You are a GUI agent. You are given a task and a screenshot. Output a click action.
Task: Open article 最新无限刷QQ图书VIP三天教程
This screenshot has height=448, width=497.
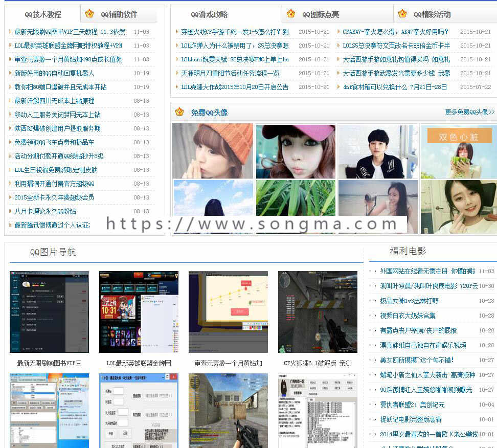tap(70, 32)
